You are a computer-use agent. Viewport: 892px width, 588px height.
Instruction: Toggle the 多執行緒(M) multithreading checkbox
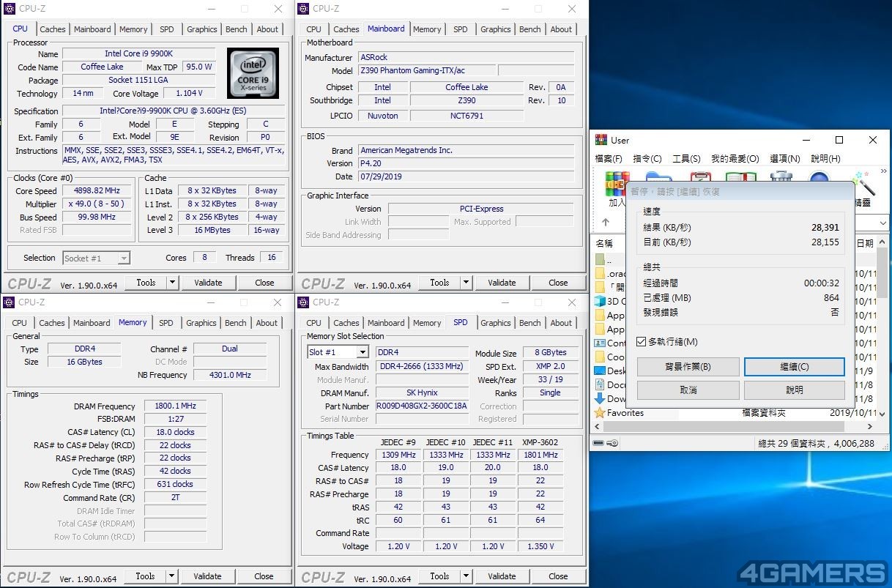point(642,342)
